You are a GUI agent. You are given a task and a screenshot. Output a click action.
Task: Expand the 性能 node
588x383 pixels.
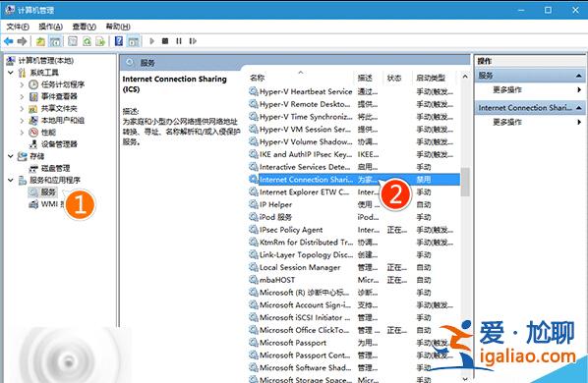coord(22,133)
